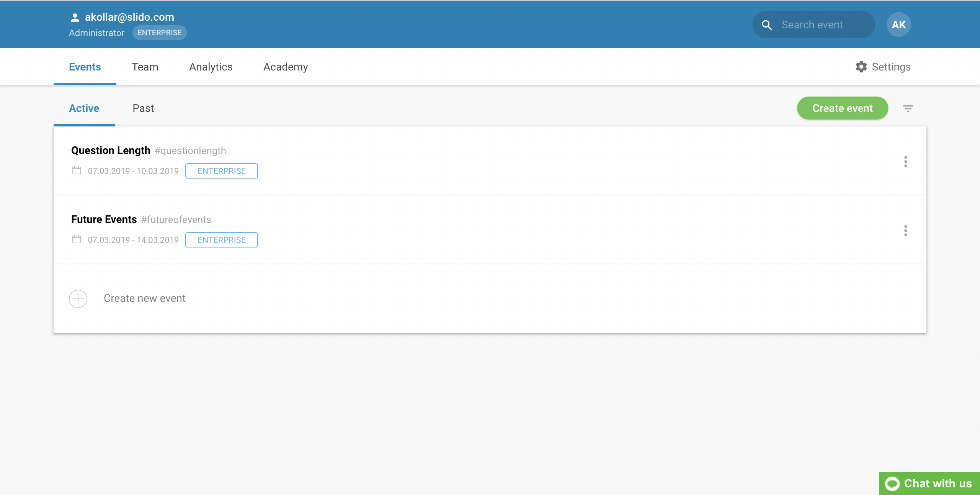Open the event filter icon
This screenshot has width=980, height=495.
point(908,108)
